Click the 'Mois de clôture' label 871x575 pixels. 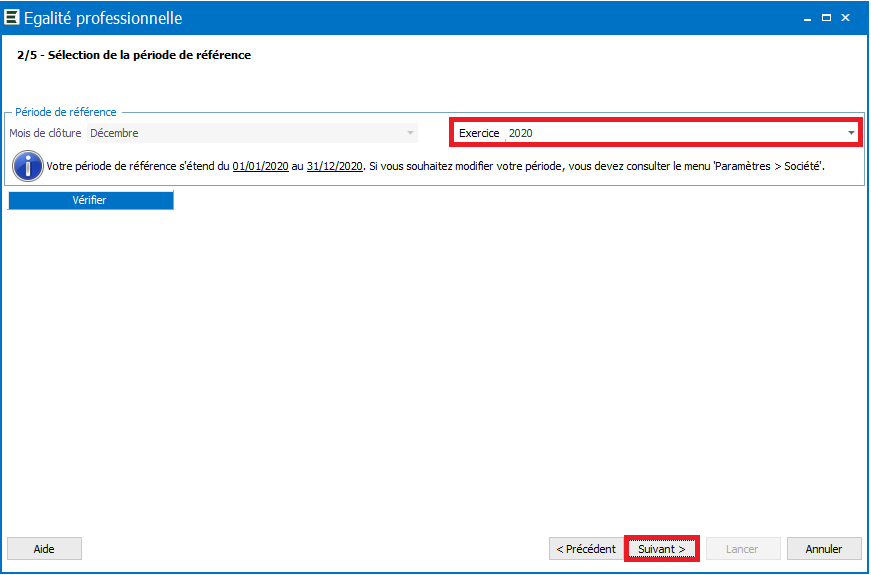[x=45, y=133]
